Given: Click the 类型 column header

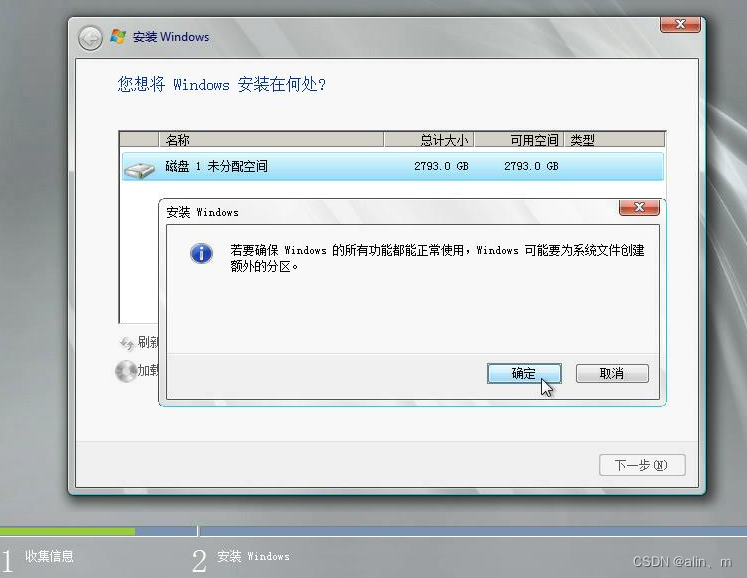Looking at the screenshot, I should tap(615, 140).
